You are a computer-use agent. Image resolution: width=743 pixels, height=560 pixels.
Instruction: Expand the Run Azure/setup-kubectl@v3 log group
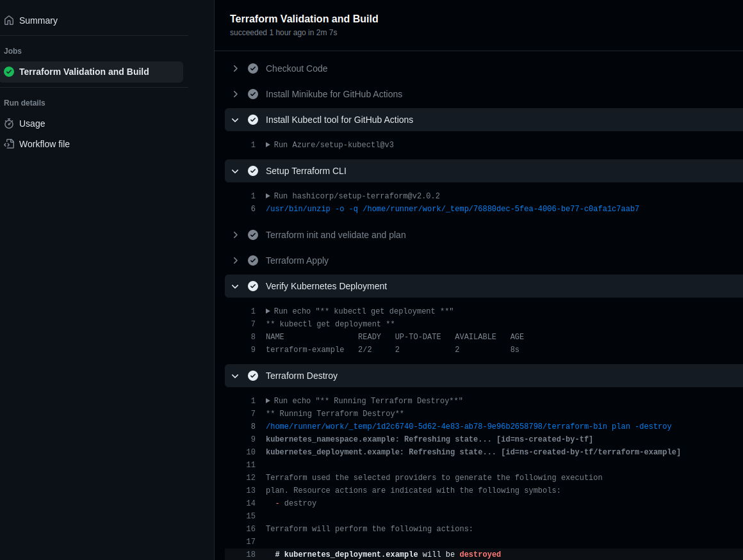pyautogui.click(x=268, y=145)
